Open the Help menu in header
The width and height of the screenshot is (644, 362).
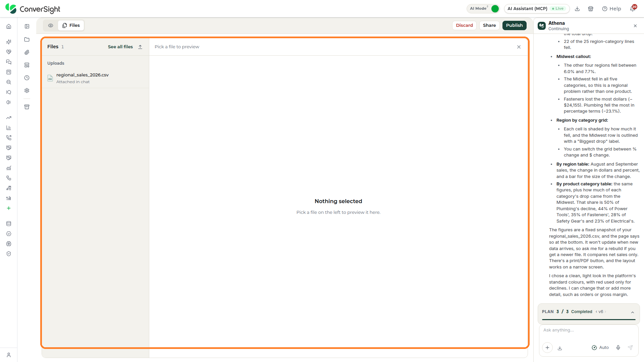point(611,9)
